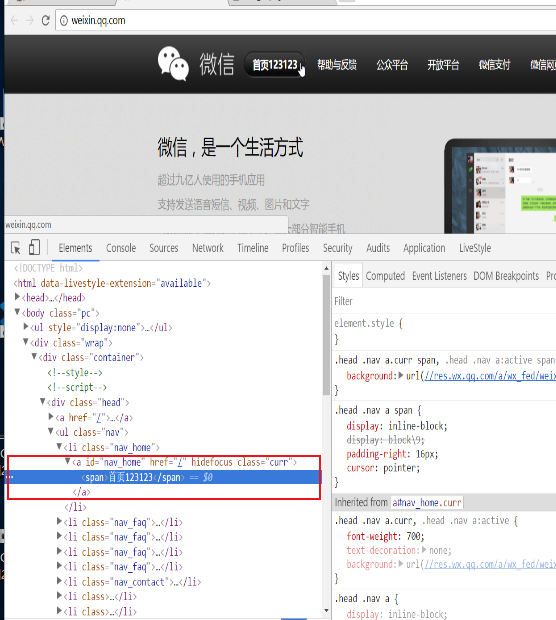Click the browser forward arrow

point(30,20)
